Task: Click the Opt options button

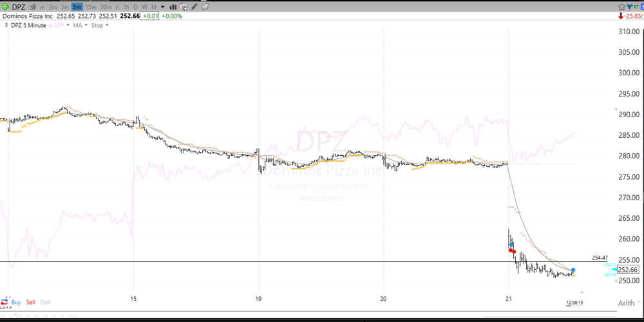Action: [45, 302]
